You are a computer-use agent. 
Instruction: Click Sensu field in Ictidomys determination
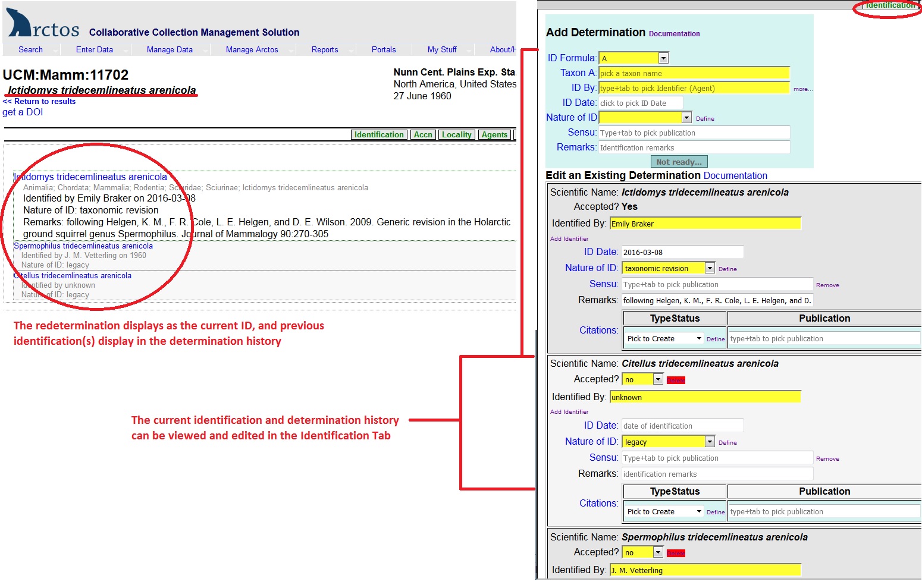(x=717, y=284)
